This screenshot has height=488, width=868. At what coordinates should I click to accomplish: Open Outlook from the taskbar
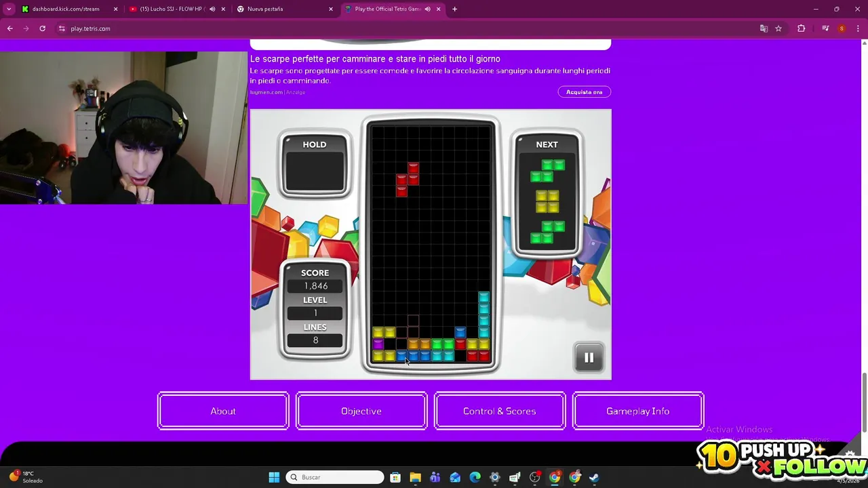(x=455, y=477)
